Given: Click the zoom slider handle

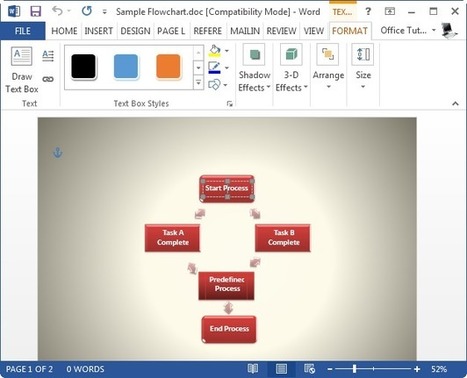Looking at the screenshot, I should (354, 369).
